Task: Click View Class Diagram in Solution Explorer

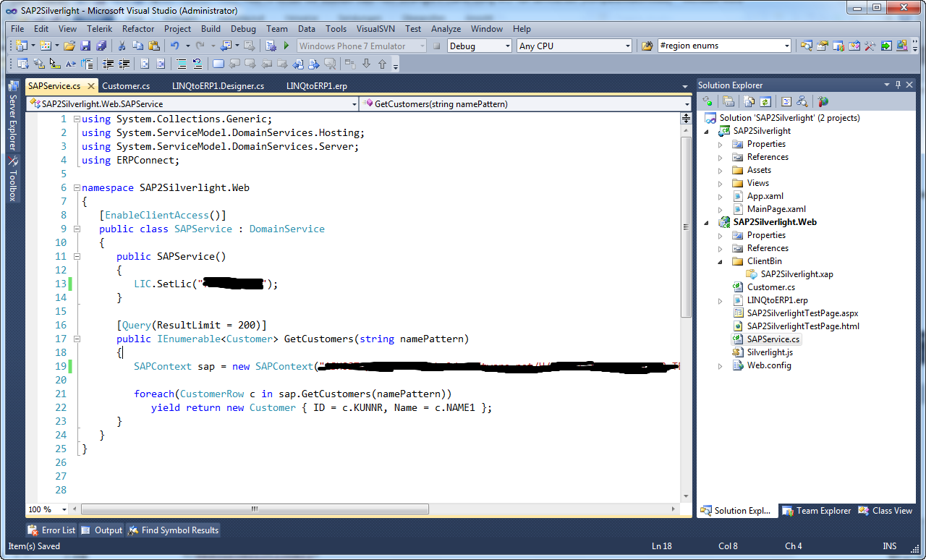Action: coord(802,101)
